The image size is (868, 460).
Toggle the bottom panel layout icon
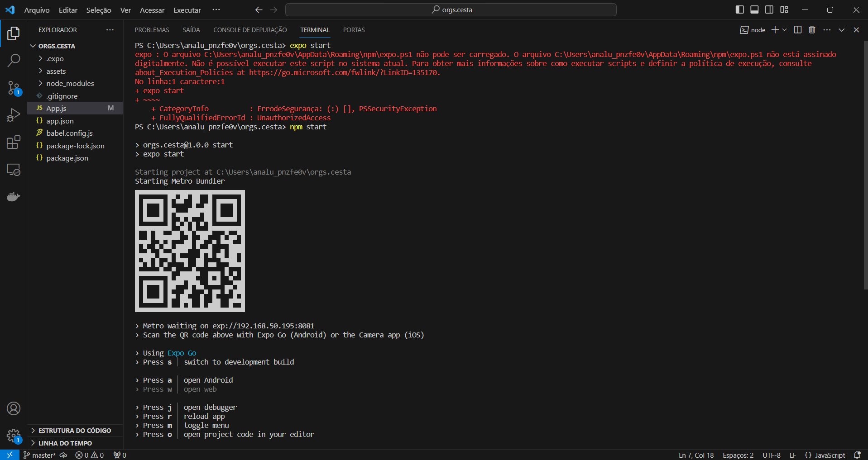point(754,9)
